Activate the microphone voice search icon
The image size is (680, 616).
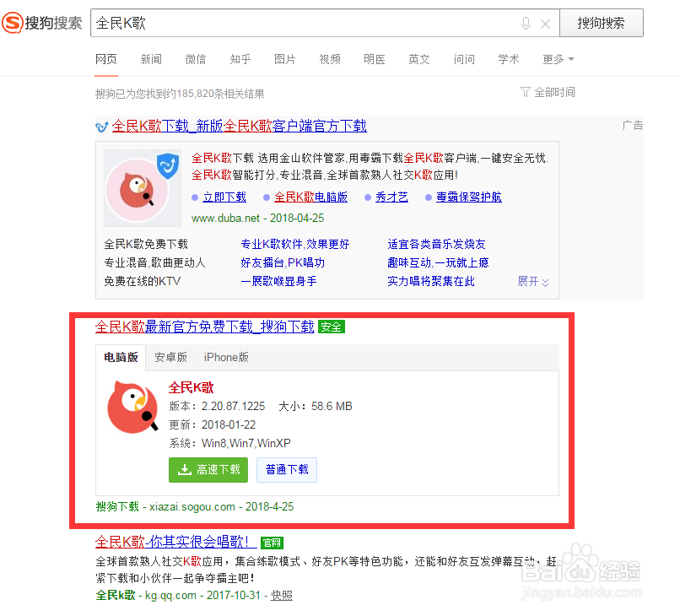526,23
